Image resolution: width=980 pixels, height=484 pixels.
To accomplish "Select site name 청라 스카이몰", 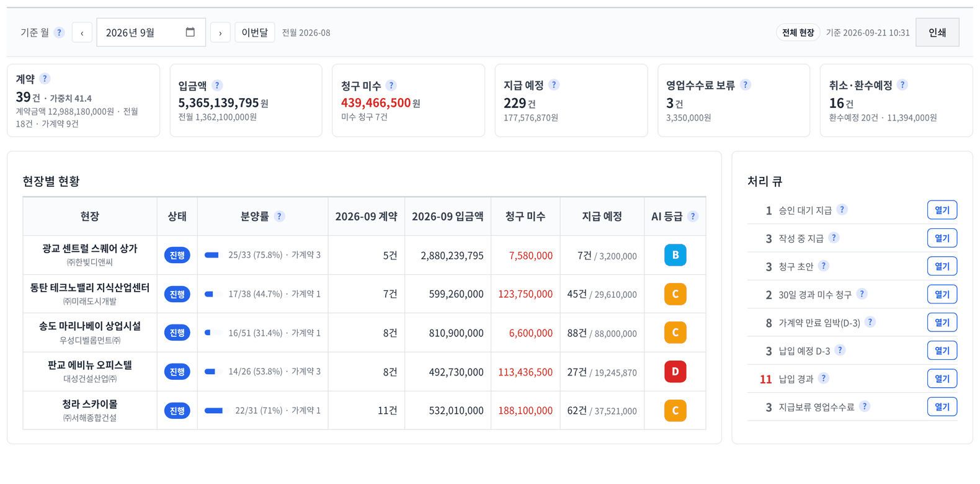I will 90,404.
